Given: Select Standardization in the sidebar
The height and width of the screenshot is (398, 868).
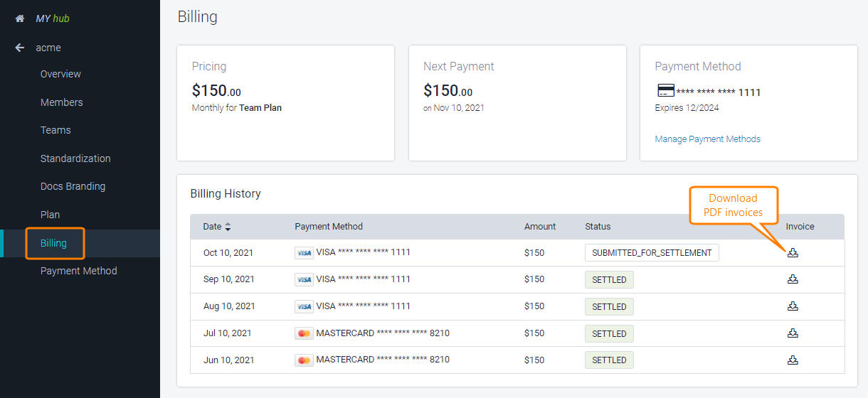Looking at the screenshot, I should (x=75, y=158).
